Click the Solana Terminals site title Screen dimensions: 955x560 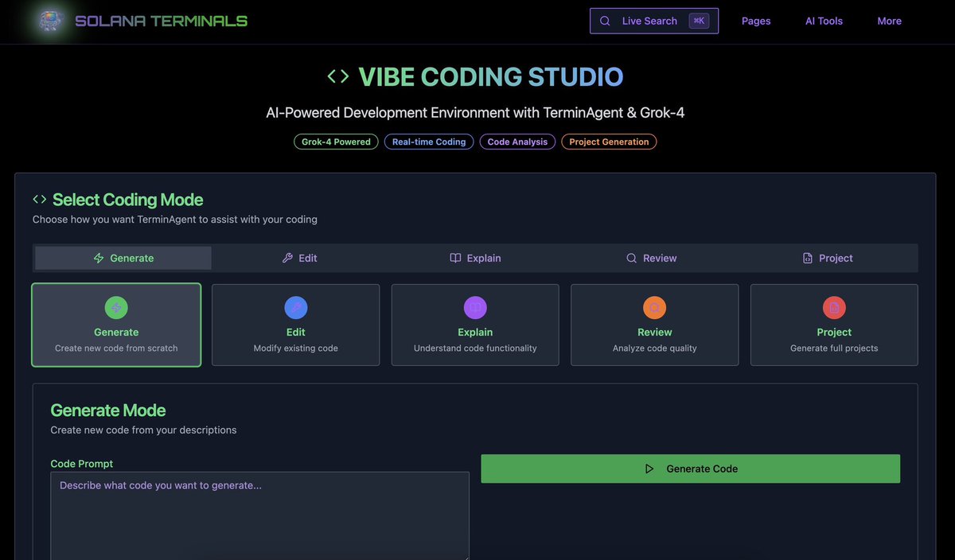[x=162, y=21]
